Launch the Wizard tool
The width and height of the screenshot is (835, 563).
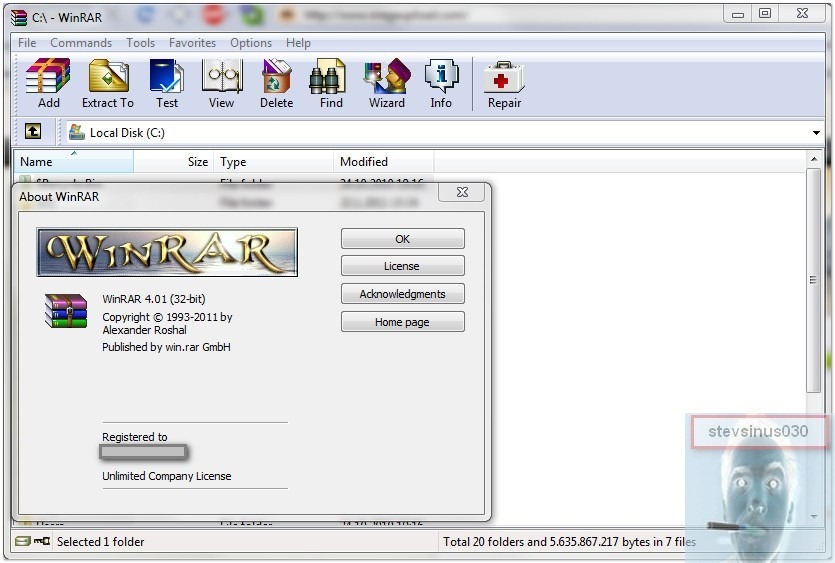[x=387, y=84]
